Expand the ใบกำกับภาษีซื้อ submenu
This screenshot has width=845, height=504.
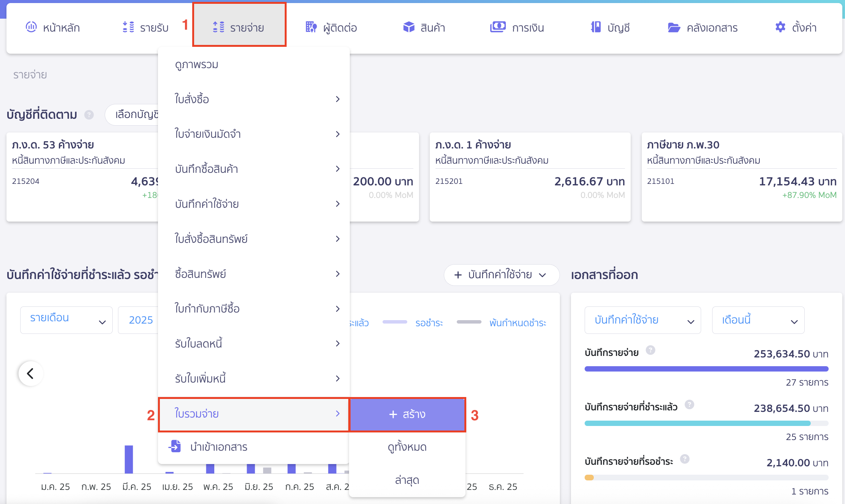click(254, 309)
